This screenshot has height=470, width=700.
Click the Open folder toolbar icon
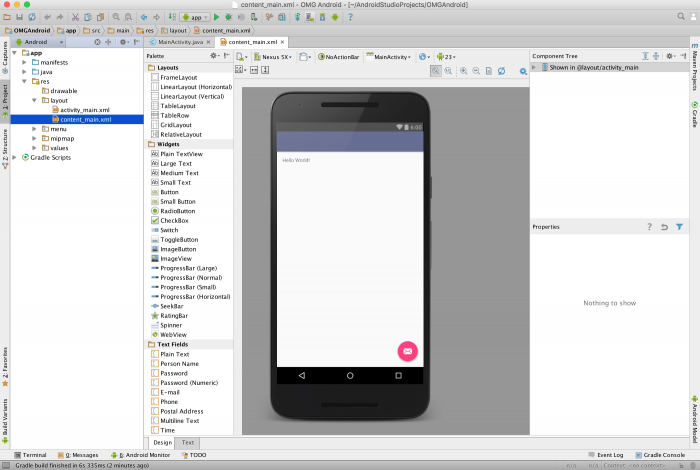point(7,17)
